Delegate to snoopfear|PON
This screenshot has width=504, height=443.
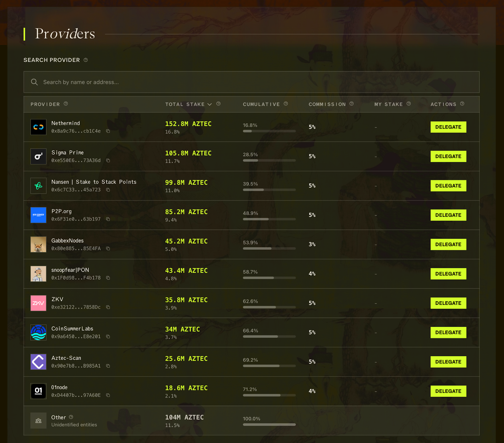448,274
